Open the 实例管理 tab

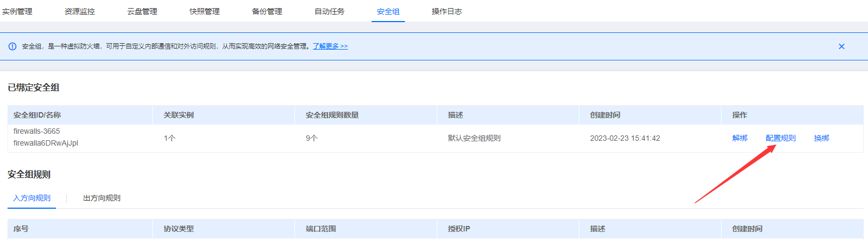[17, 11]
